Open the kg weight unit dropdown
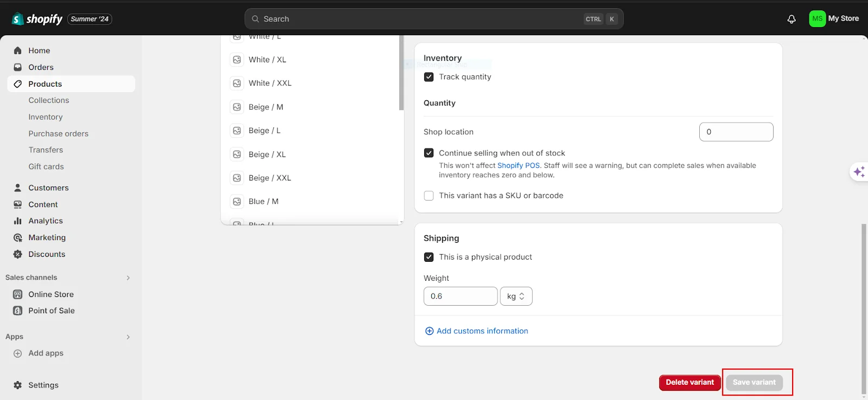868x400 pixels. (x=516, y=296)
